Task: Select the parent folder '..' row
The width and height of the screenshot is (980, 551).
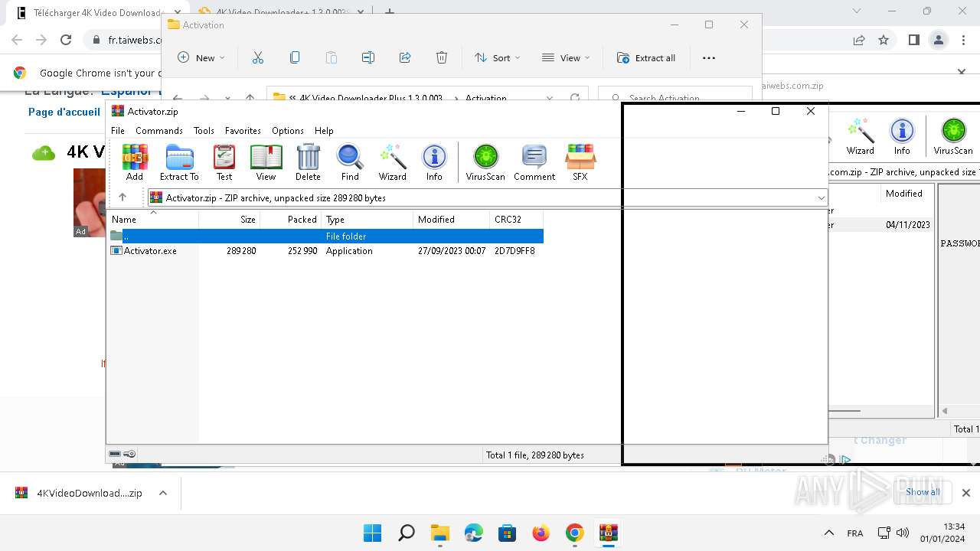Action: click(325, 236)
